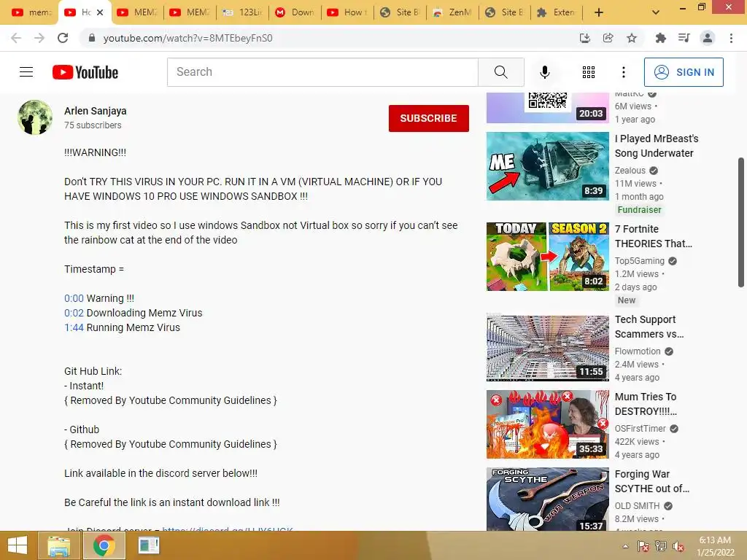This screenshot has width=747, height=560.
Task: Click the page vertical scrollbar
Action: (741, 222)
